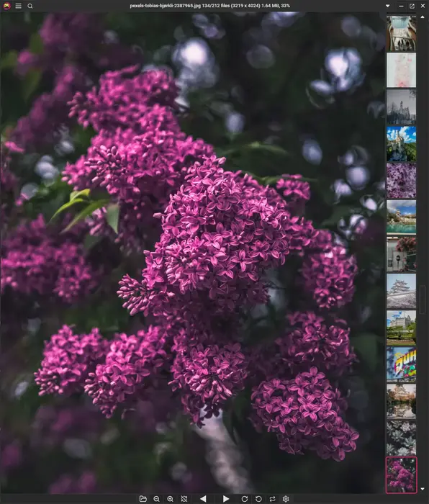Select the colorful graffiti thumbnail

click(x=401, y=364)
